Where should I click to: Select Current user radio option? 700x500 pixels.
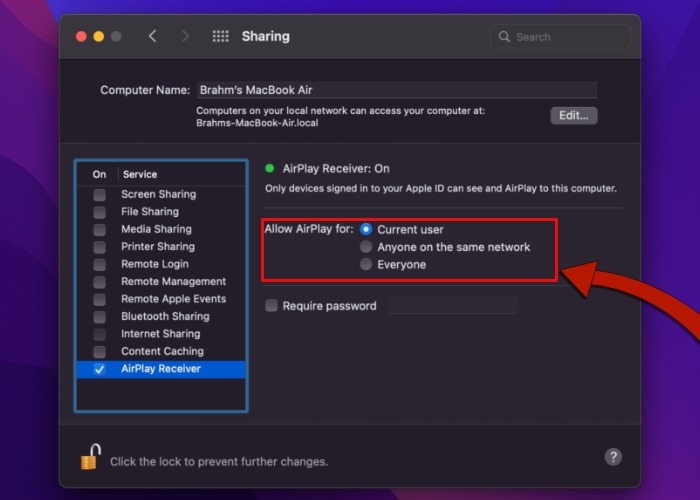coord(366,229)
